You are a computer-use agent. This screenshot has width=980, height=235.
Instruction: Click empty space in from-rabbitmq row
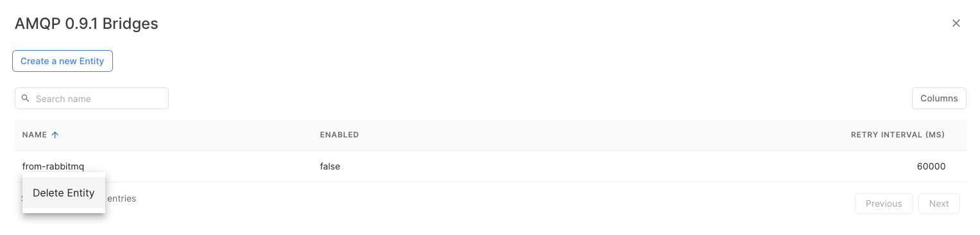(x=578, y=166)
